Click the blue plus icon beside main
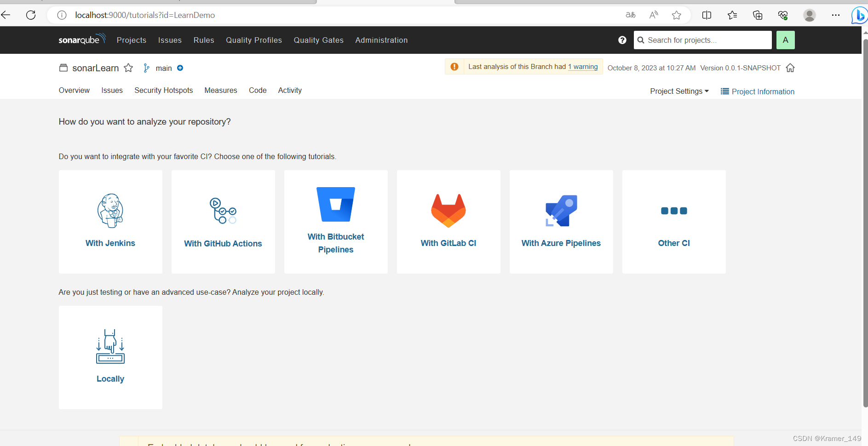This screenshot has width=868, height=446. coord(180,68)
